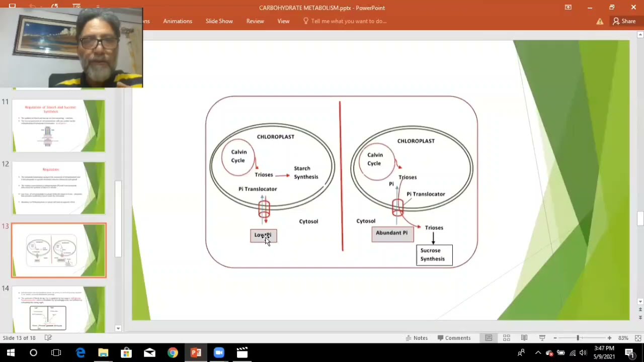
Task: Open the volume control
Action: pos(584,353)
